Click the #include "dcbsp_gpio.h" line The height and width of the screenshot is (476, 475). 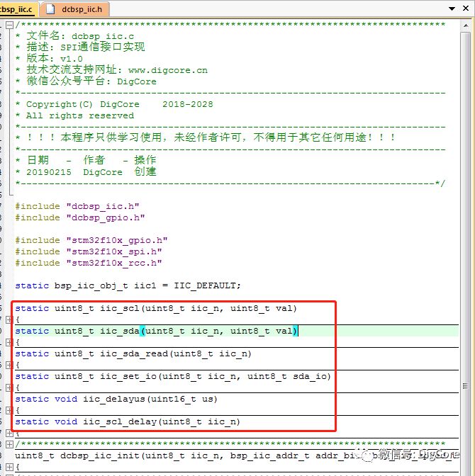80,217
